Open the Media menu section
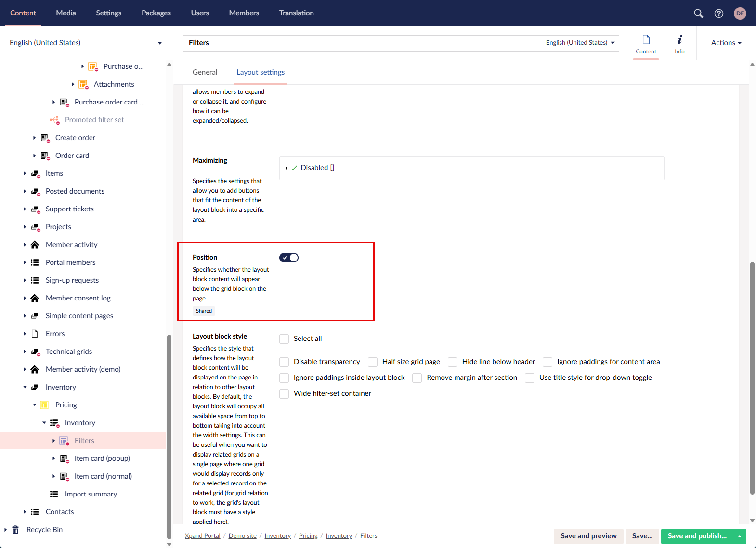The width and height of the screenshot is (756, 548). (66, 13)
